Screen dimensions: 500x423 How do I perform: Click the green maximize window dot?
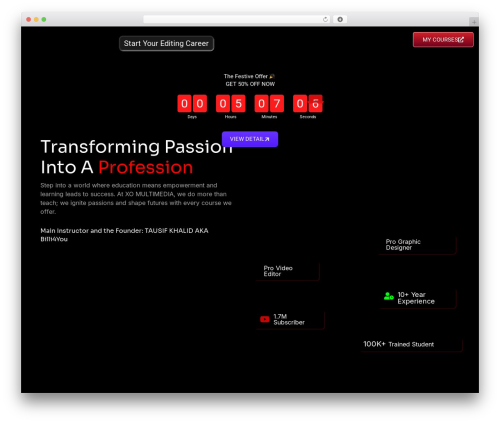(44, 19)
